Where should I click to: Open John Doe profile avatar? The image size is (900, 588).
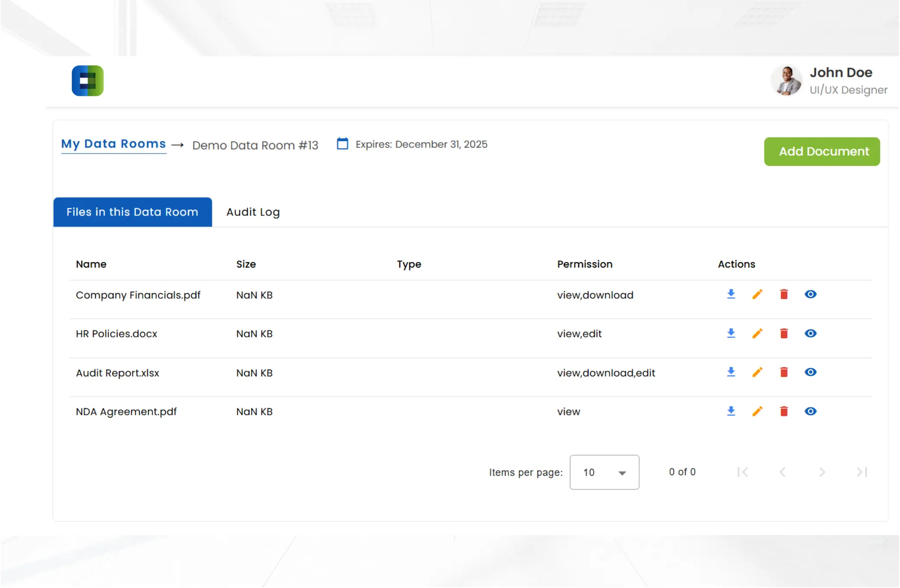tap(786, 81)
